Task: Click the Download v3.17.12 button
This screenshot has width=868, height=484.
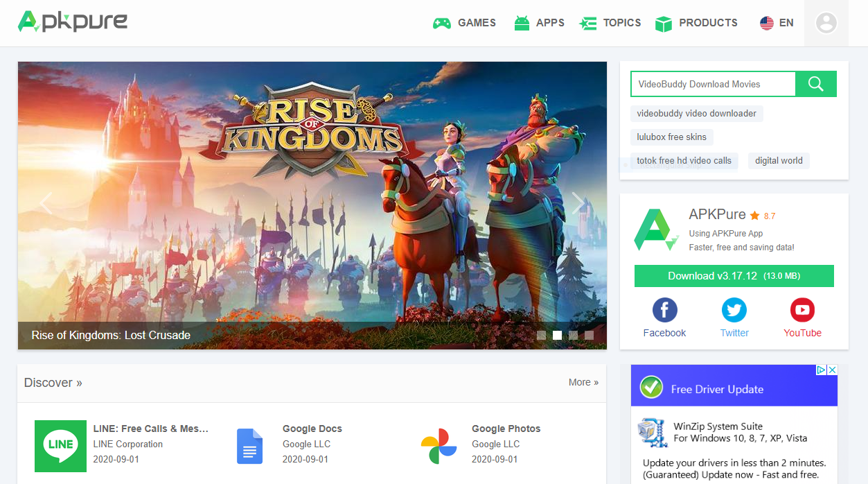Action: point(734,276)
